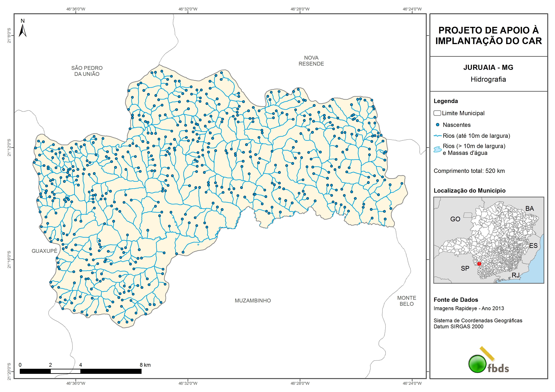555x392 pixels.
Task: Click the GUAXUPÉ municipality label
Action: point(44,251)
